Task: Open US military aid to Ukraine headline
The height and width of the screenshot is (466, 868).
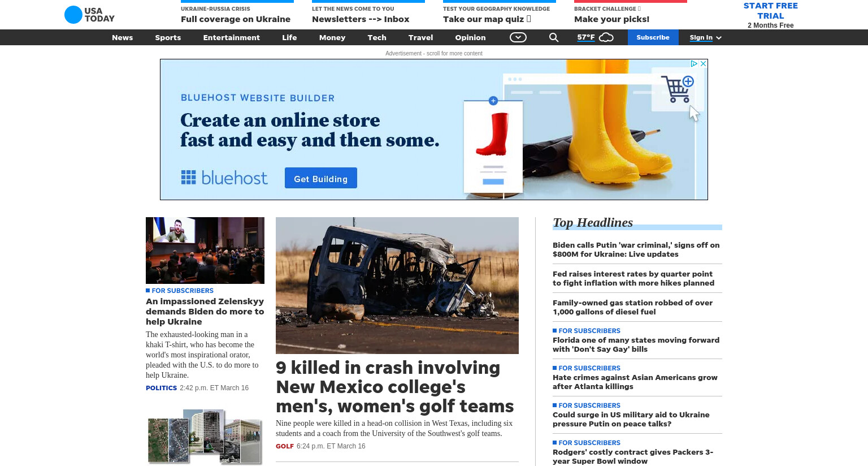Action: 631,419
